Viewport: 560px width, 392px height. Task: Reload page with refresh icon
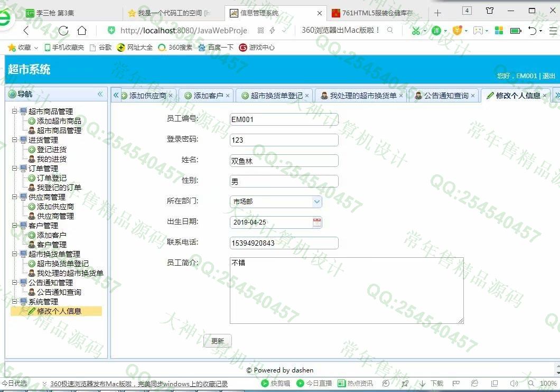click(x=63, y=31)
